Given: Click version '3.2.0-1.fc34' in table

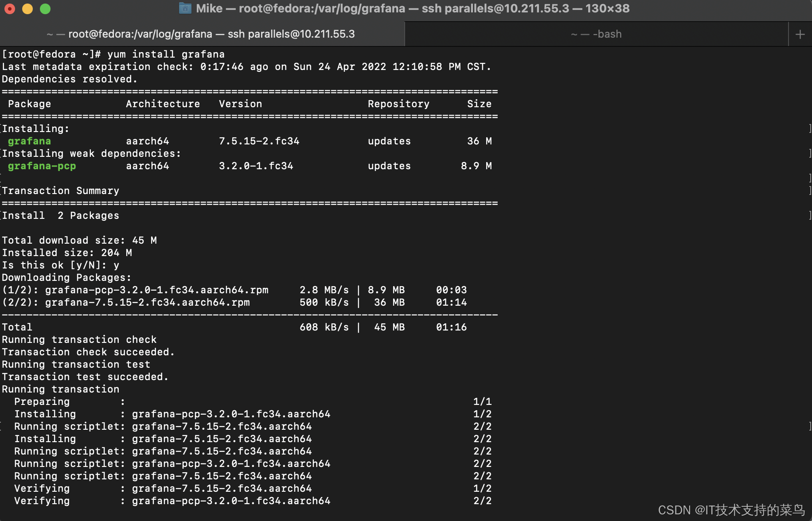Looking at the screenshot, I should pos(256,166).
